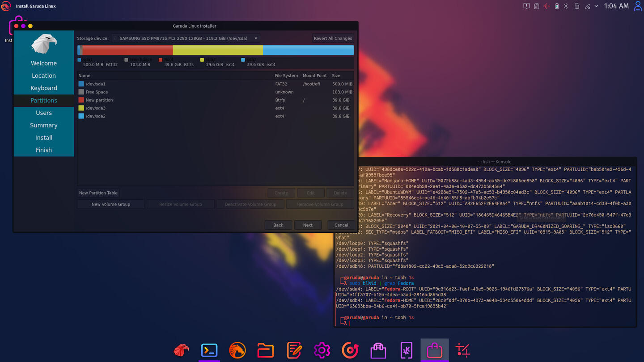Sort the partition table by the Name column
This screenshot has width=644, height=362.
(175, 76)
